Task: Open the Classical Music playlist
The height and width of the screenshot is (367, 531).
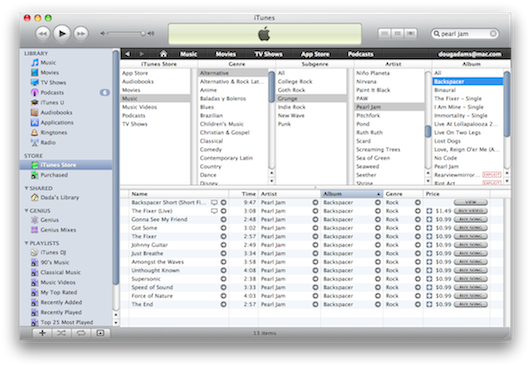Action: click(60, 272)
